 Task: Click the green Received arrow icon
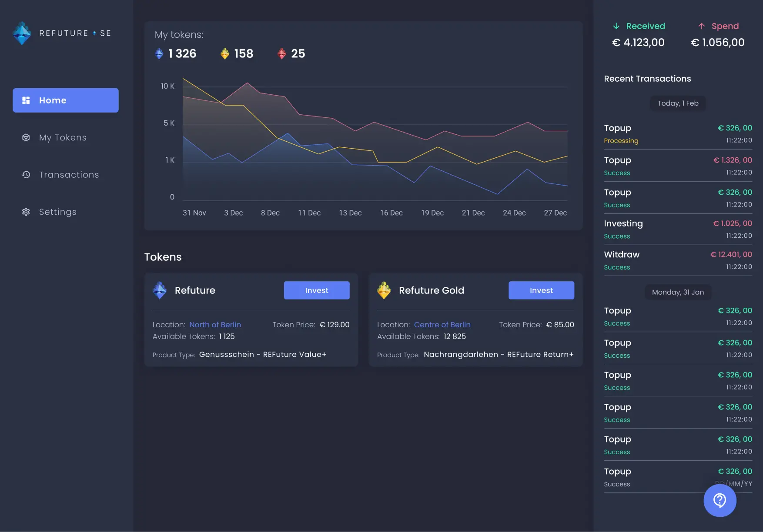pos(616,26)
